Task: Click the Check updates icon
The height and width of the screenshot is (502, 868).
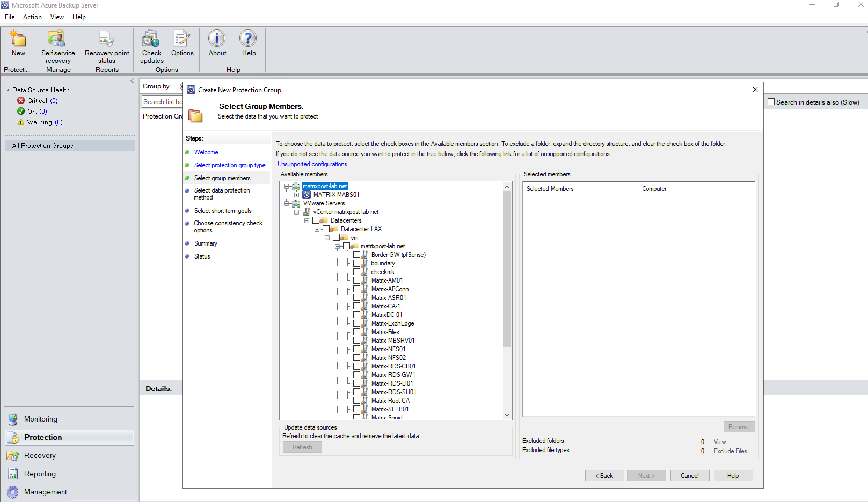Action: point(151,39)
